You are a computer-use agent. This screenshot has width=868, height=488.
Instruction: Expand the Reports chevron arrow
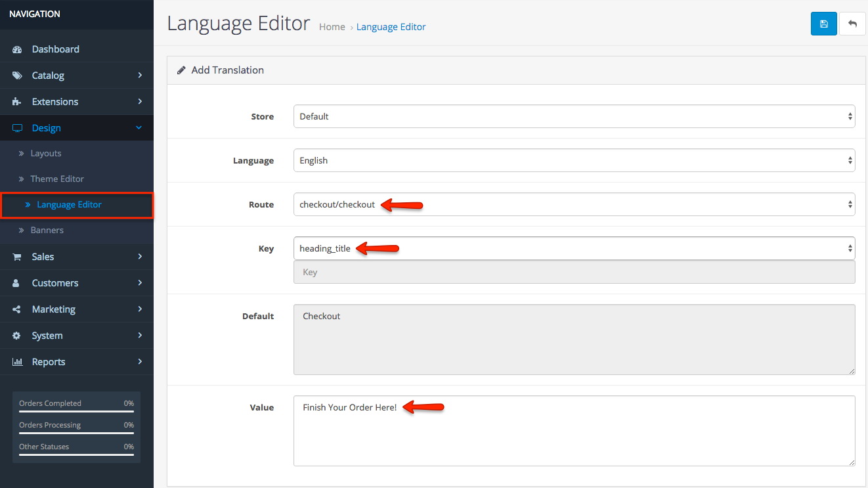pyautogui.click(x=140, y=362)
